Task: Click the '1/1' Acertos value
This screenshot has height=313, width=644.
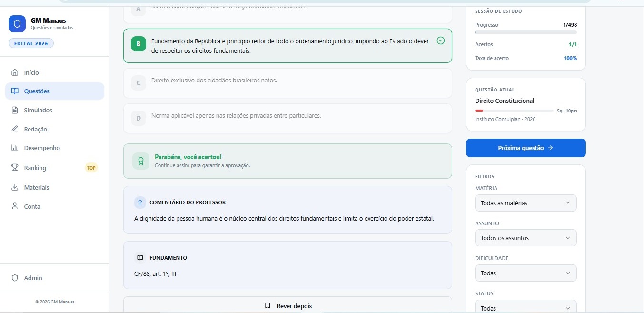Action: 573,44
